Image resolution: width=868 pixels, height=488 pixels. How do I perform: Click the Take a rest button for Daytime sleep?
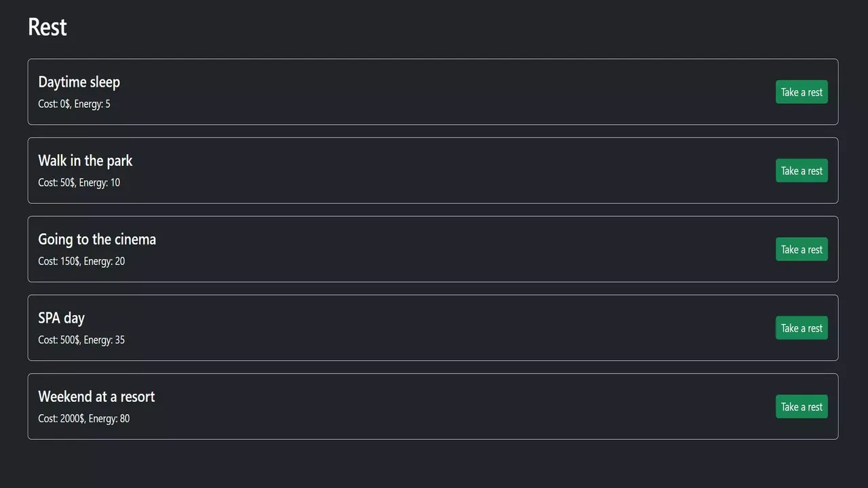(x=802, y=91)
